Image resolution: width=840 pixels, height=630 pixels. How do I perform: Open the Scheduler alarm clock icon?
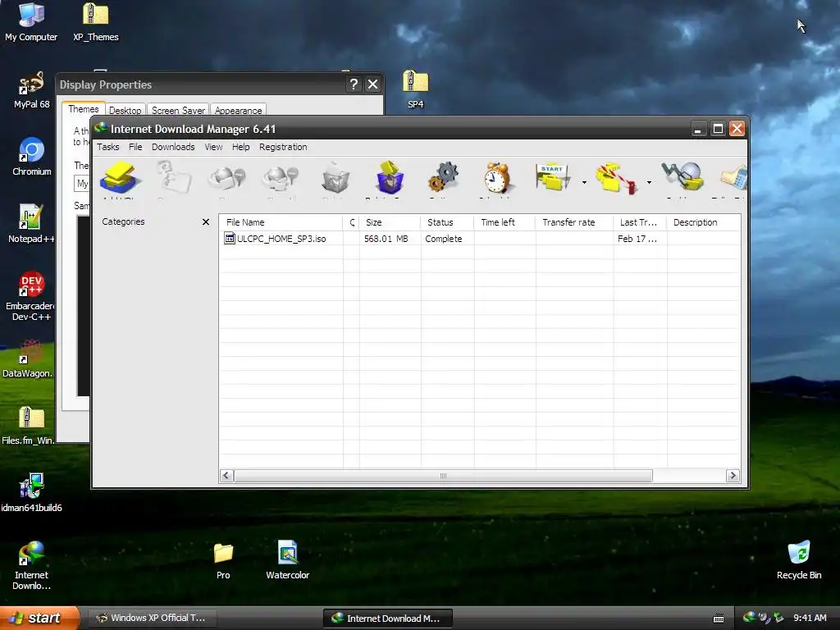click(x=497, y=178)
